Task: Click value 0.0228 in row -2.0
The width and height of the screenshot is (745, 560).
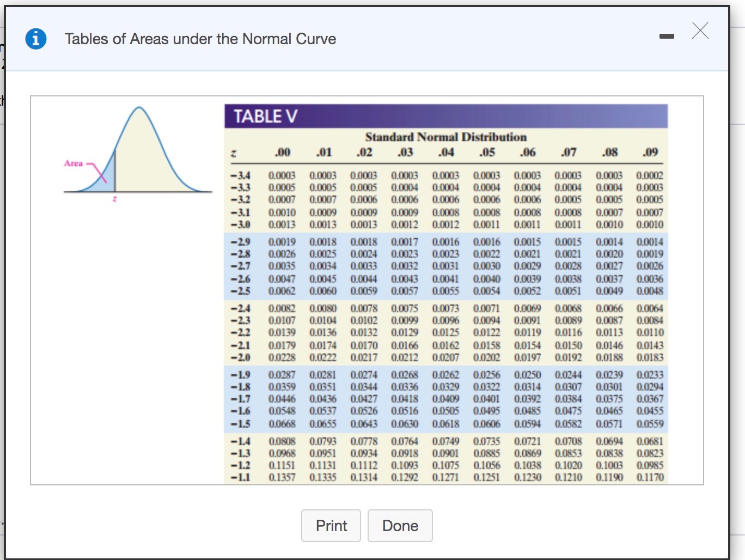Action: click(282, 357)
